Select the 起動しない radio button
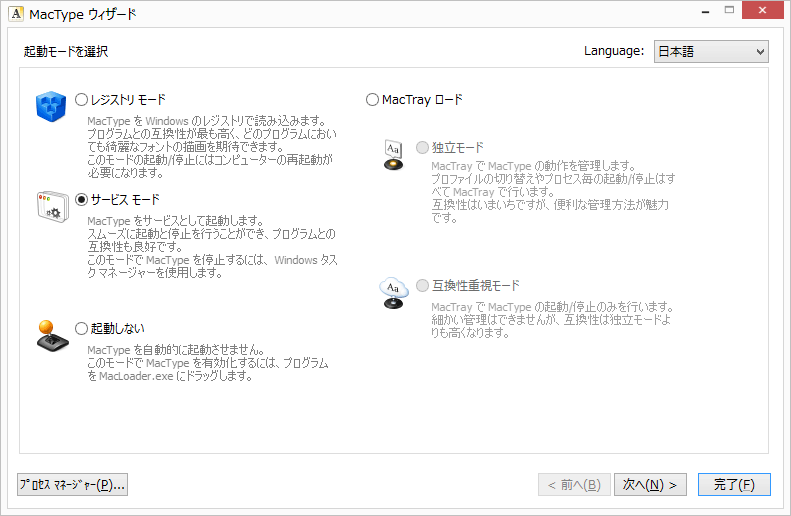The width and height of the screenshot is (791, 516). [81, 329]
